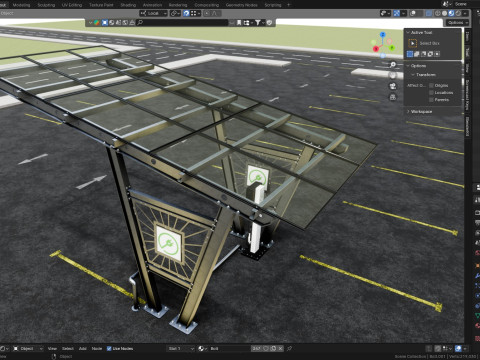
Task: Open the Compositing workspace tab
Action: coord(207,5)
